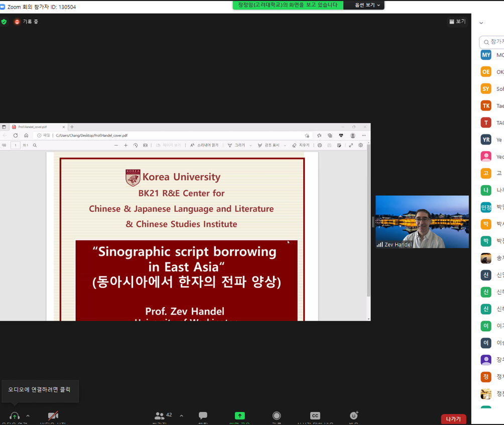Screen dimensions: 504x425
Task: Click the 기록 중 recording indicator
Action: pos(26,22)
